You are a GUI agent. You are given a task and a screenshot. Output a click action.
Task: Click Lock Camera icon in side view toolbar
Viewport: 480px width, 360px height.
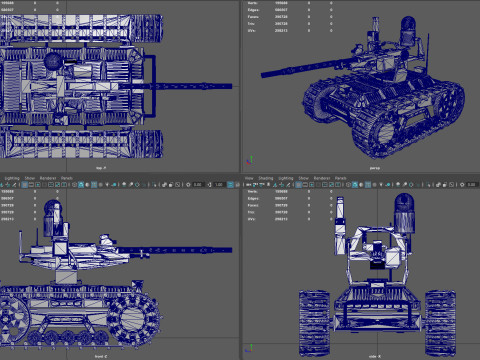pyautogui.click(x=255, y=185)
